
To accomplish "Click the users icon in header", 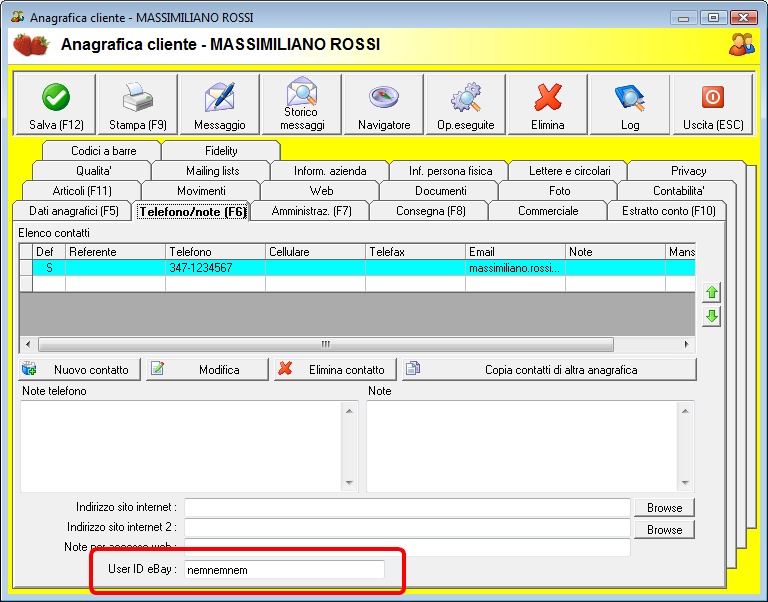I will pos(741,45).
